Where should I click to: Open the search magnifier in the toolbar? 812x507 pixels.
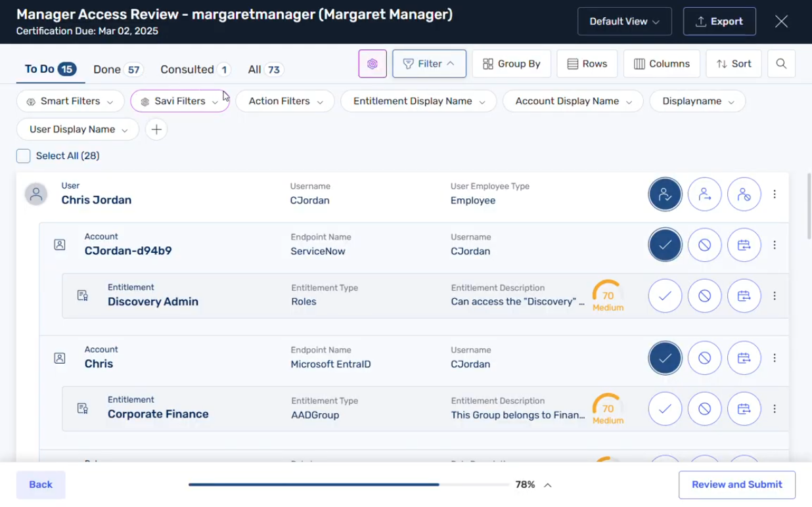(781, 64)
